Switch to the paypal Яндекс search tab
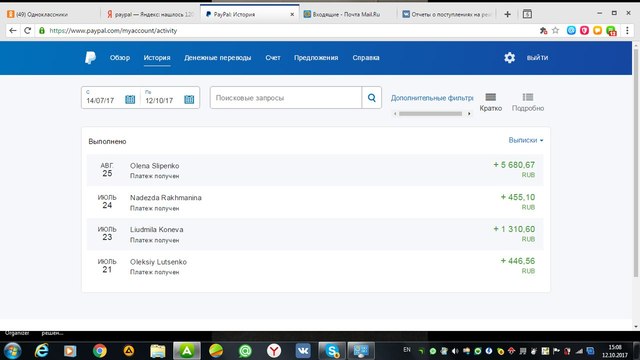The image size is (640, 360). point(150,14)
